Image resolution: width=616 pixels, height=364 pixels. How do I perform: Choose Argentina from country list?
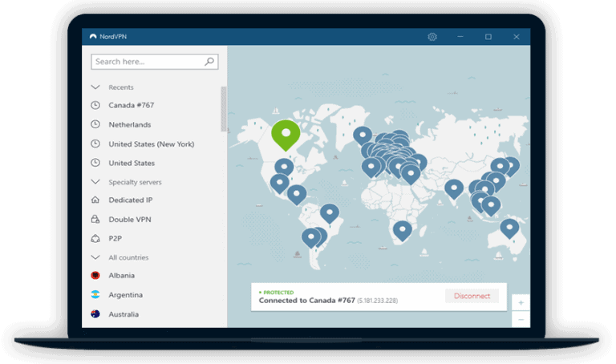click(125, 295)
